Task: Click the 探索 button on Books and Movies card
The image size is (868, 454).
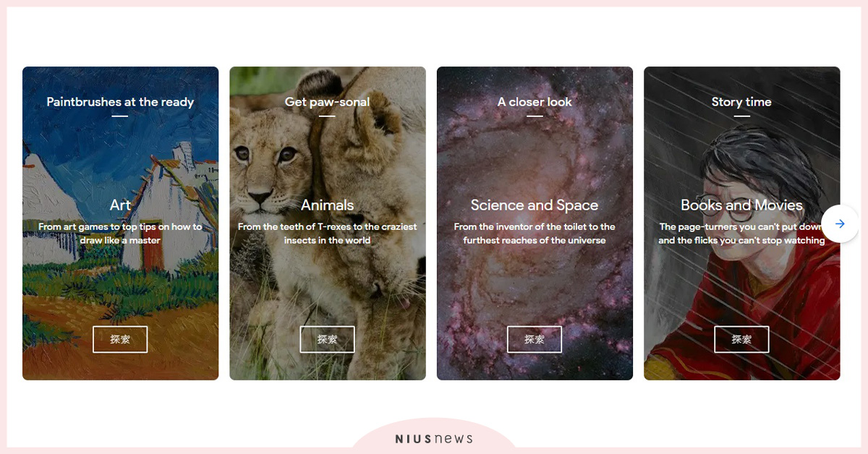Action: click(x=742, y=340)
